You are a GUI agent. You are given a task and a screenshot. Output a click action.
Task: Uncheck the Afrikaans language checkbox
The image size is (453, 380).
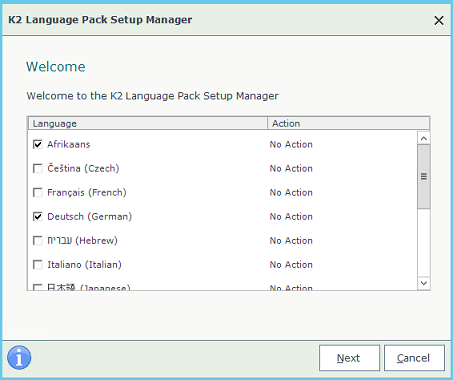point(38,144)
